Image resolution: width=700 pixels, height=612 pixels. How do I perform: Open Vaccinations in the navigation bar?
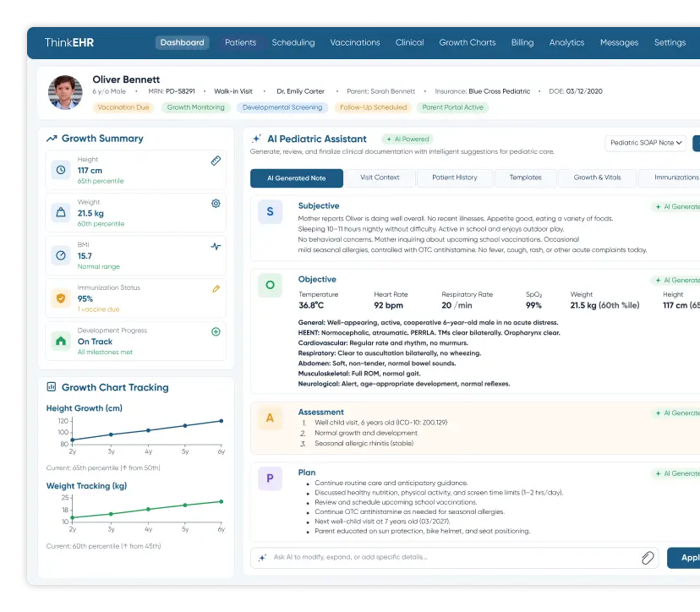coord(355,42)
